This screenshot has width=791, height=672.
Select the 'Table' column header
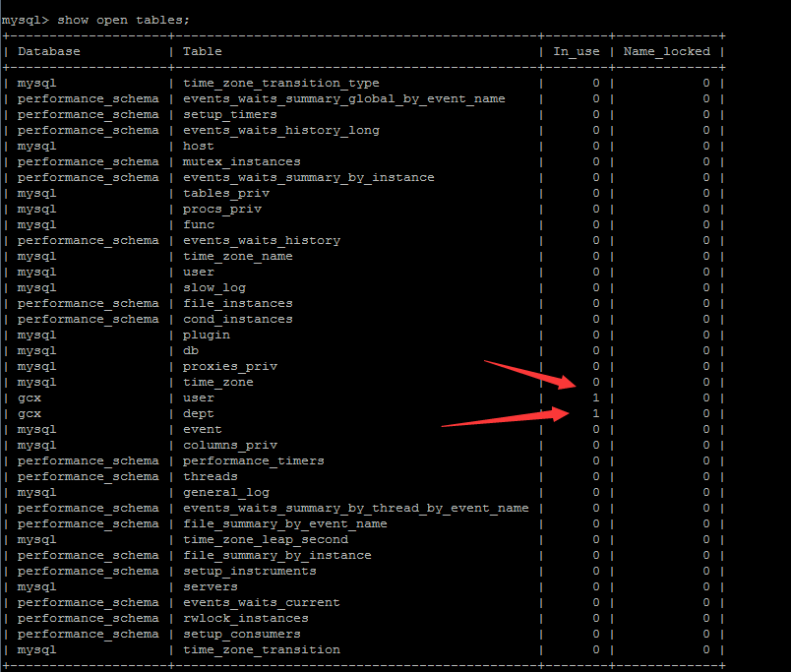tap(203, 51)
